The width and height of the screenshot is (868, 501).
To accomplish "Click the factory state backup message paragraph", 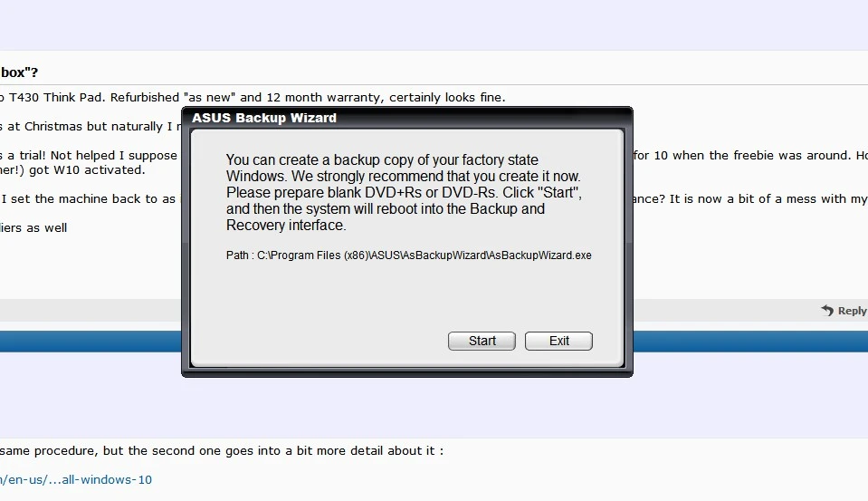I will pos(404,192).
